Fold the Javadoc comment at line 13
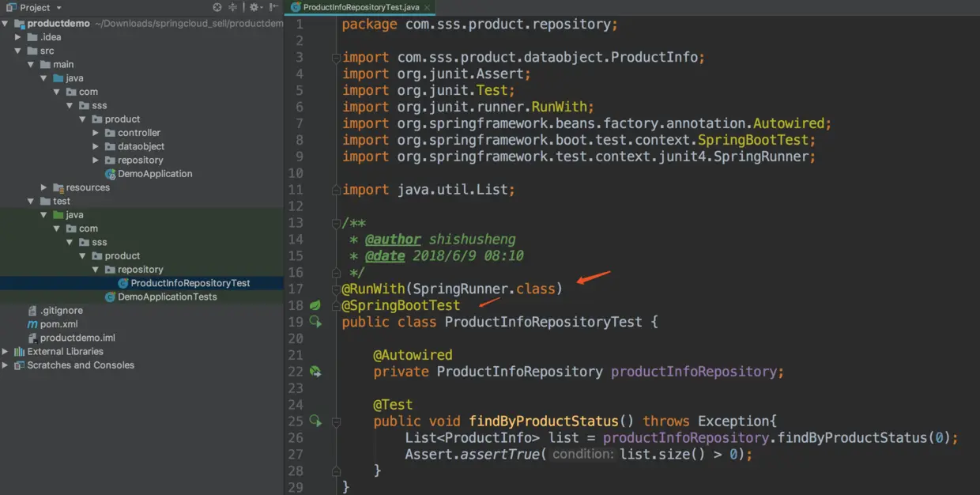The width and height of the screenshot is (980, 495). click(336, 224)
